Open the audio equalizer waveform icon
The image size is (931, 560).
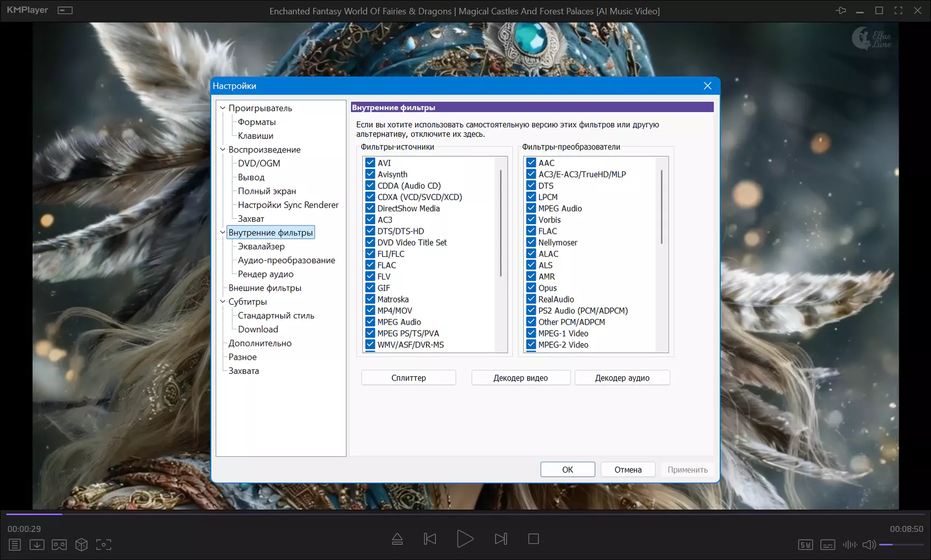pos(850,545)
